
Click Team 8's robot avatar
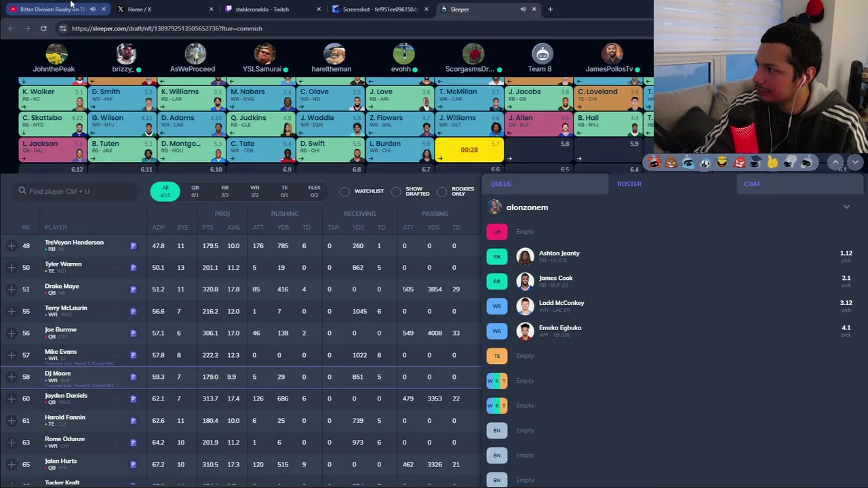pos(542,53)
